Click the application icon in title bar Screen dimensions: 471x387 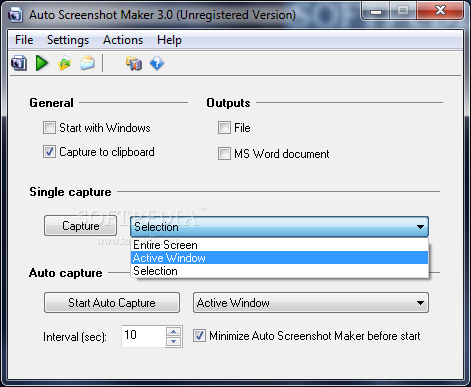pyautogui.click(x=15, y=15)
